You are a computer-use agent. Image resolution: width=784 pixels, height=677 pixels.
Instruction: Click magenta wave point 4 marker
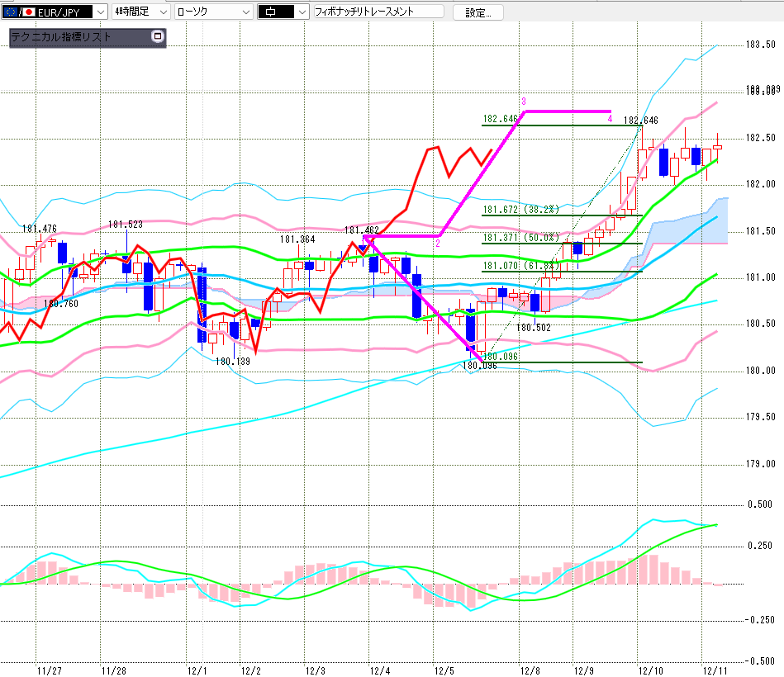click(x=610, y=119)
